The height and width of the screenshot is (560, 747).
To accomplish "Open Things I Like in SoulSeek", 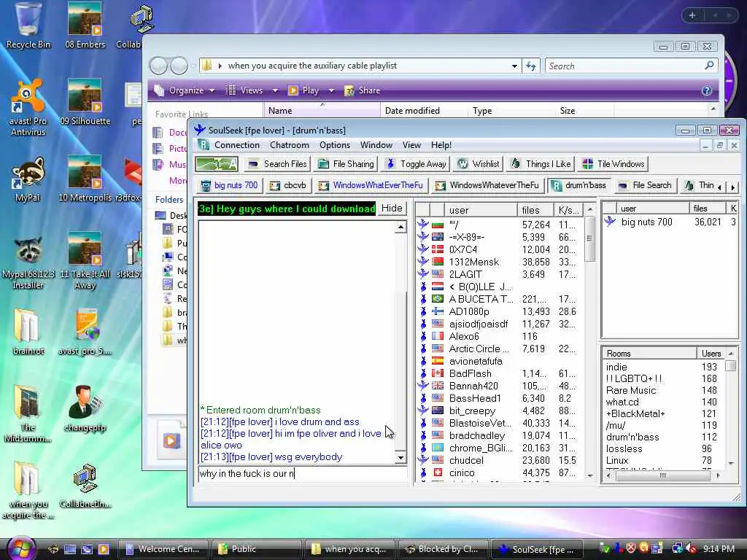I will point(541,164).
